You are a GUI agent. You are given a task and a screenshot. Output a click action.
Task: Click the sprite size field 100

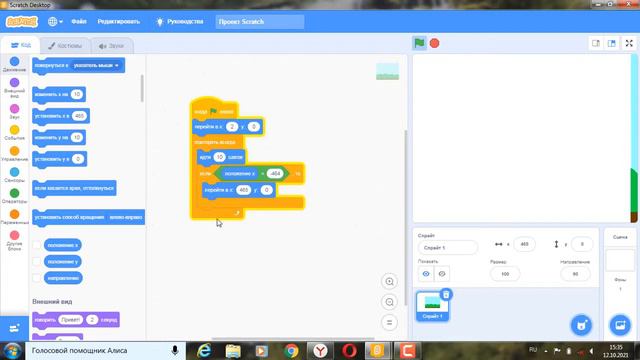505,274
